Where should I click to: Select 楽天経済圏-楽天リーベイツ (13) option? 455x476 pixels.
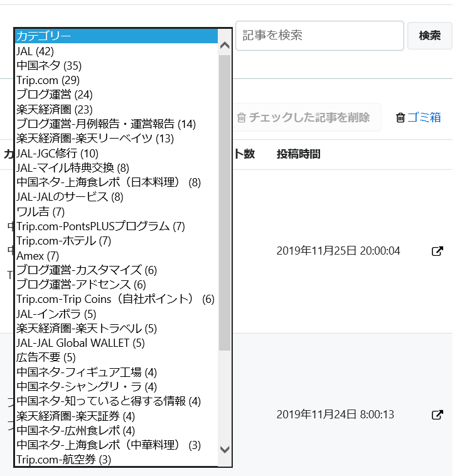coord(116,139)
